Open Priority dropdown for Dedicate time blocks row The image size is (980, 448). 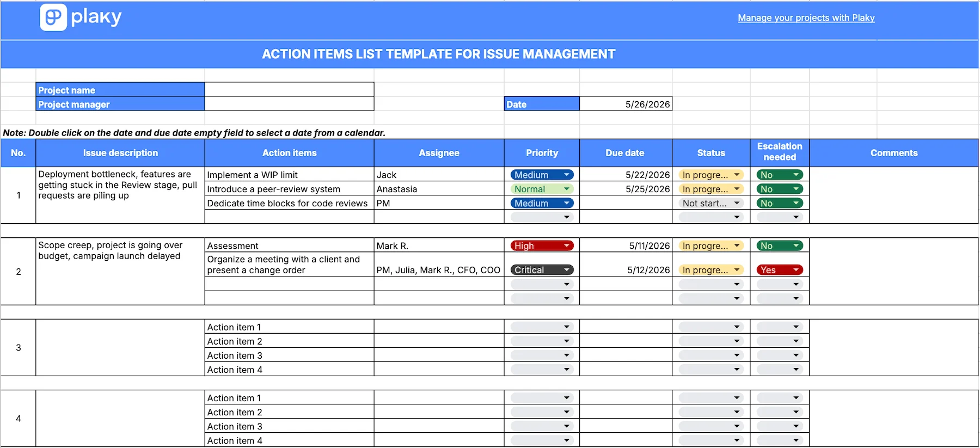click(542, 203)
